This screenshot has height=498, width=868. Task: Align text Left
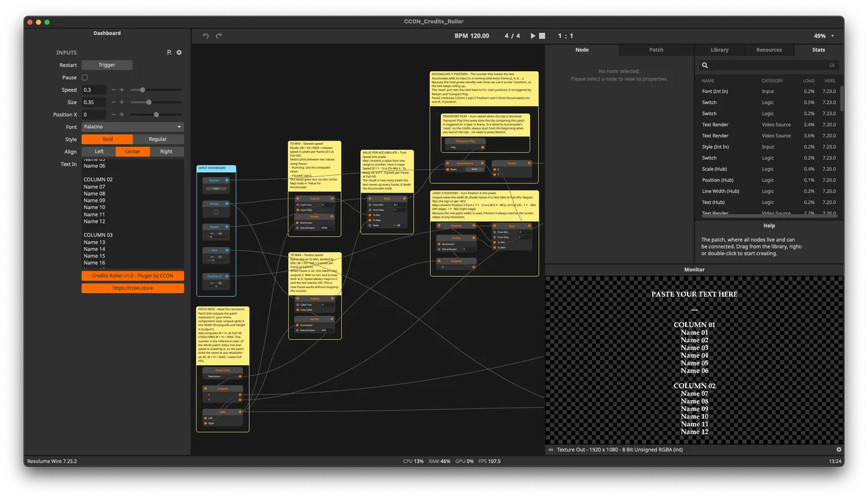[99, 152]
